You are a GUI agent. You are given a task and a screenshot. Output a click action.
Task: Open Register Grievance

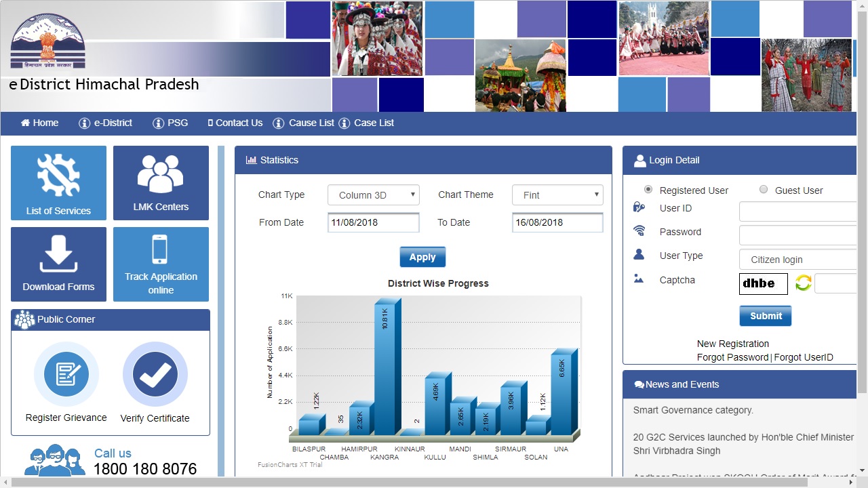tap(66, 375)
